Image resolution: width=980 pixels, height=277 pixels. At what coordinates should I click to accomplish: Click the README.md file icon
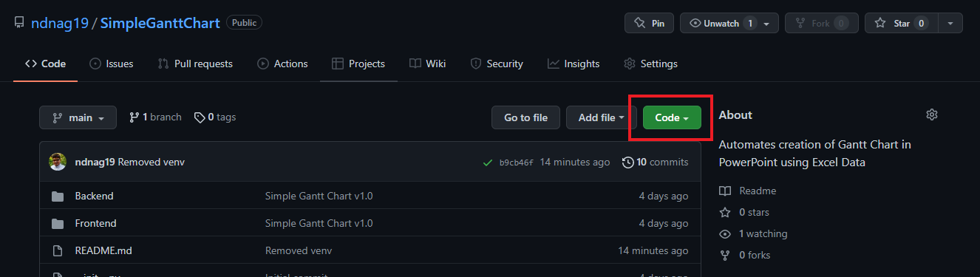click(58, 250)
